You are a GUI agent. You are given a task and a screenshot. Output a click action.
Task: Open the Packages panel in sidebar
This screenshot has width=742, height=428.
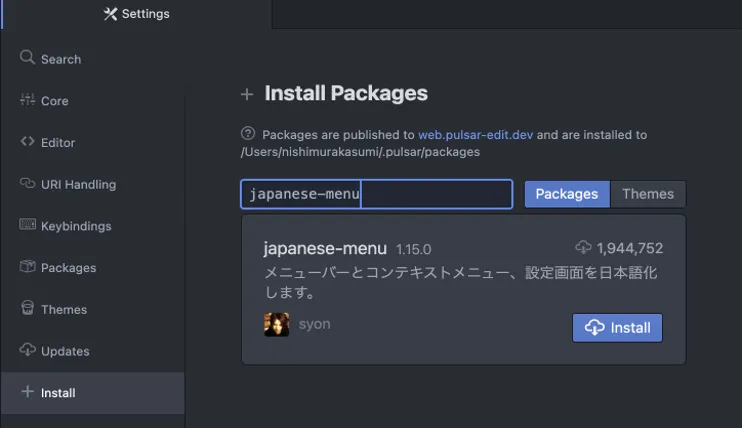[93, 268]
